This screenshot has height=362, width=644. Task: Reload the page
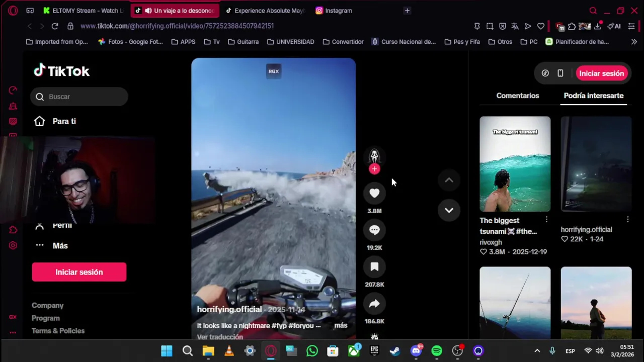pos(55,26)
